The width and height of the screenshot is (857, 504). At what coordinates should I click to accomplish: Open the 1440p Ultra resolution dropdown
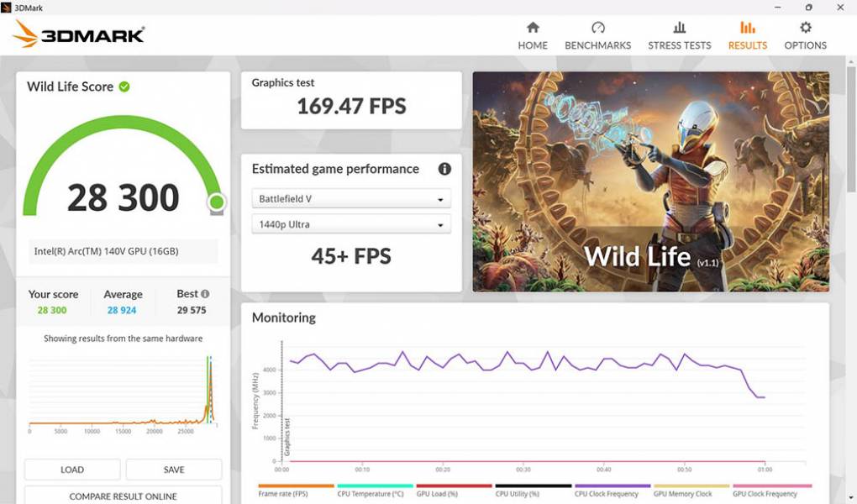coord(351,225)
